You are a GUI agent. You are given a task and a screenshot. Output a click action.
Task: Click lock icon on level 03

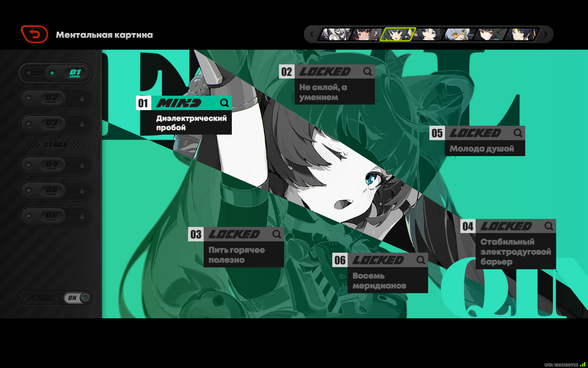82,124
